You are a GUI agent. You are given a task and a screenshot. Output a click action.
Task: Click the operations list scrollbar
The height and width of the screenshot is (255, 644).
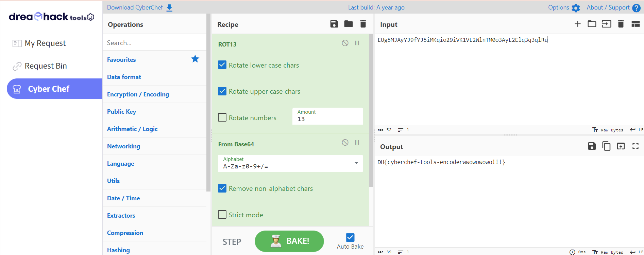tap(208, 103)
